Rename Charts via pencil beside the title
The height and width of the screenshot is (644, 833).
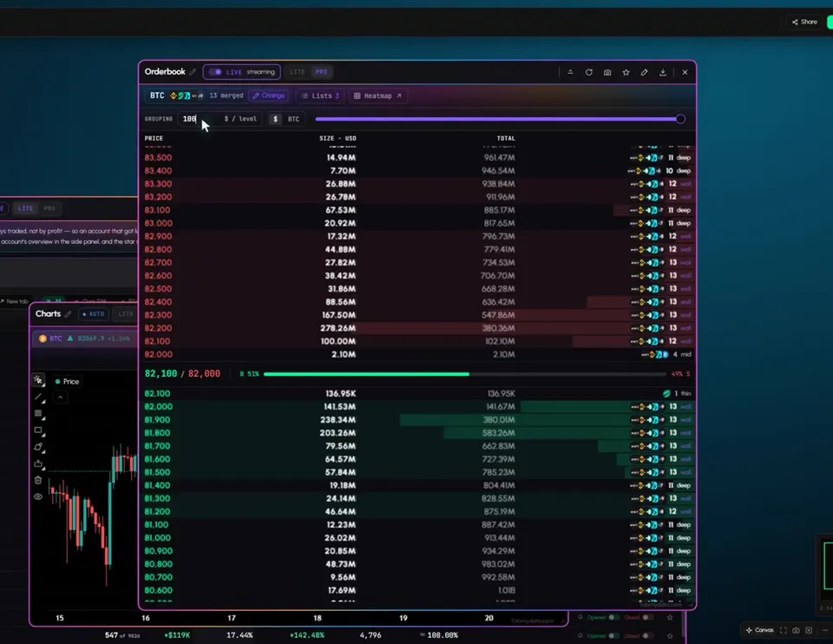point(68,314)
